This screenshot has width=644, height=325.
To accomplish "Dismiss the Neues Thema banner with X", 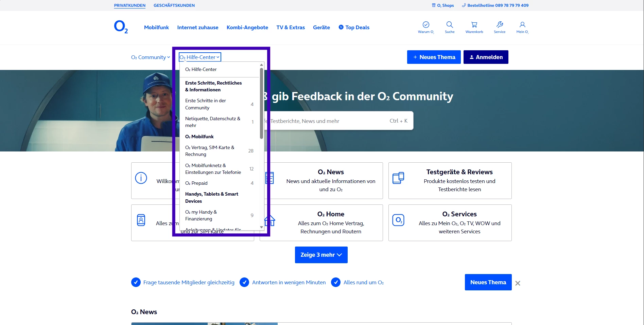I will coord(518,283).
